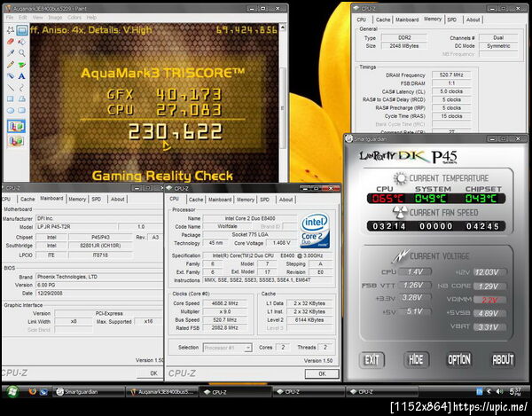The image size is (532, 416).
Task: Open About tab in processor CPU-Z window
Action: click(x=286, y=200)
